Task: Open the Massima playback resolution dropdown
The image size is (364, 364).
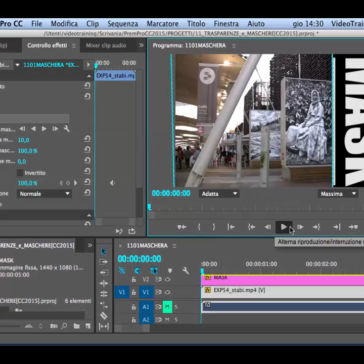Action: [338, 194]
